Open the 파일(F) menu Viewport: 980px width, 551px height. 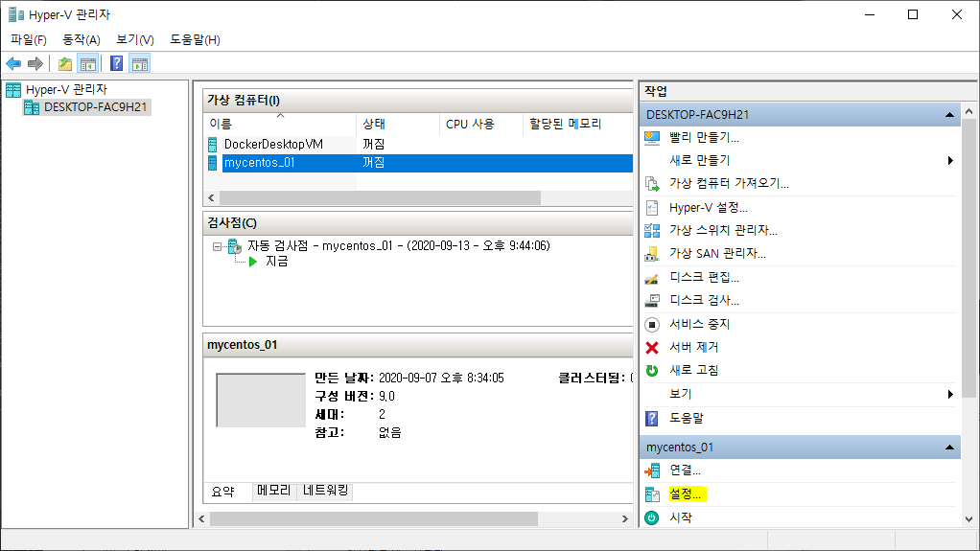click(x=29, y=40)
